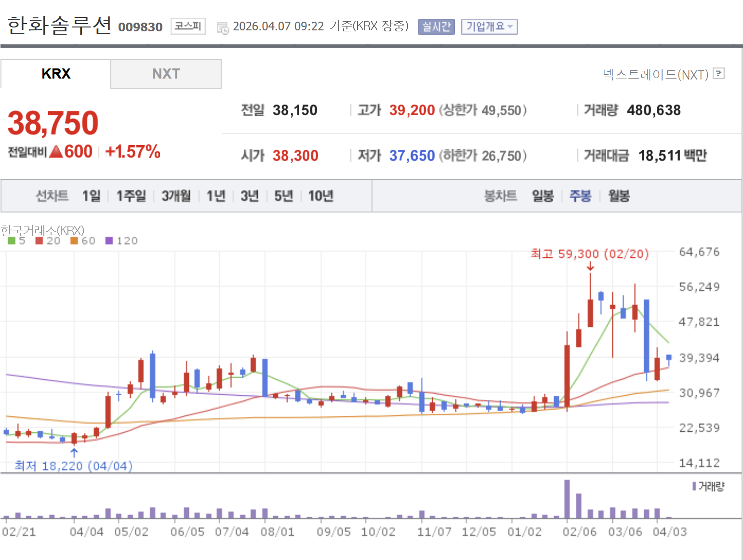Click the 04/03 date label on x-axis
This screenshot has height=560, width=743.
(x=670, y=532)
